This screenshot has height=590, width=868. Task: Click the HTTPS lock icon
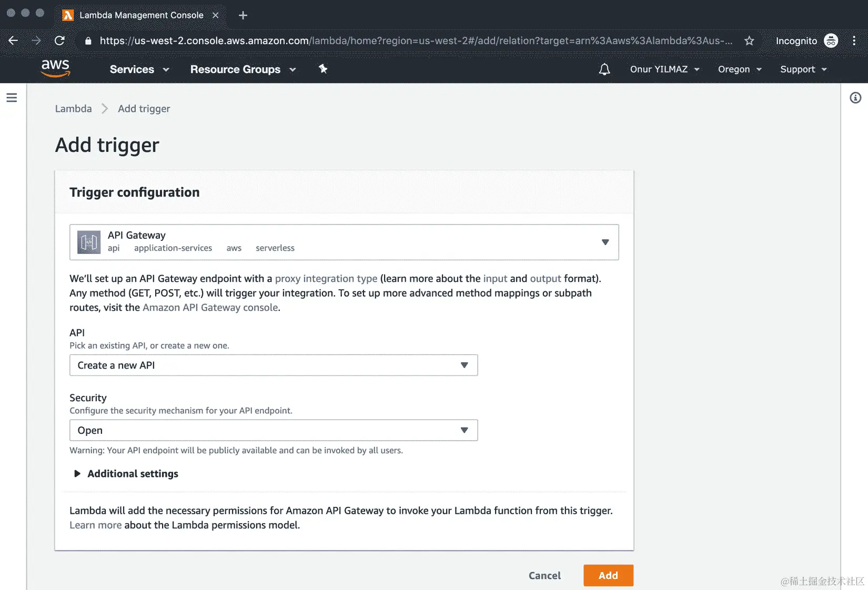[88, 40]
